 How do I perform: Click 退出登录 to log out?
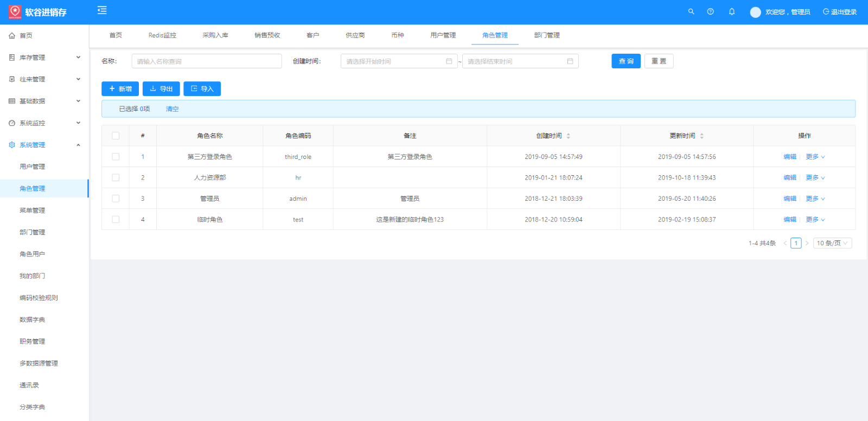840,12
